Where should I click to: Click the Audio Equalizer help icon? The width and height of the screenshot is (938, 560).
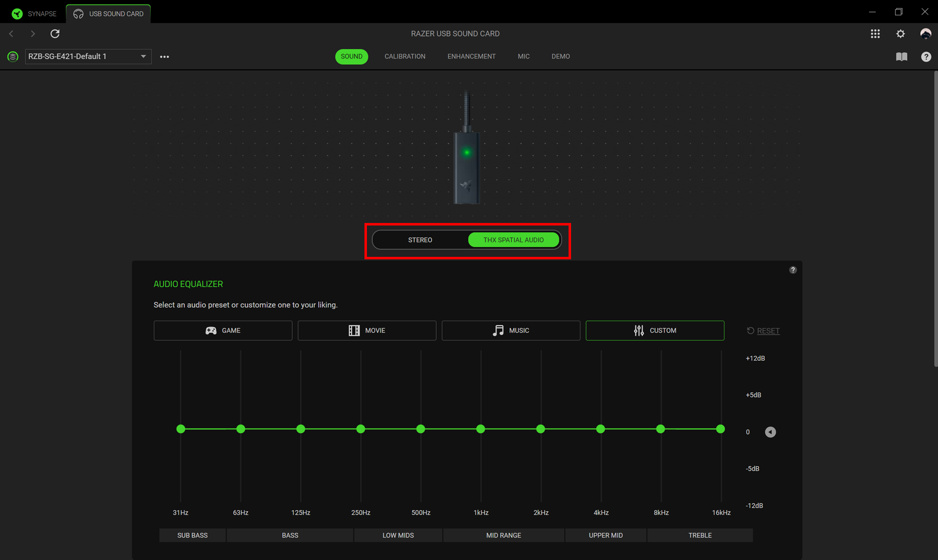coord(793,270)
